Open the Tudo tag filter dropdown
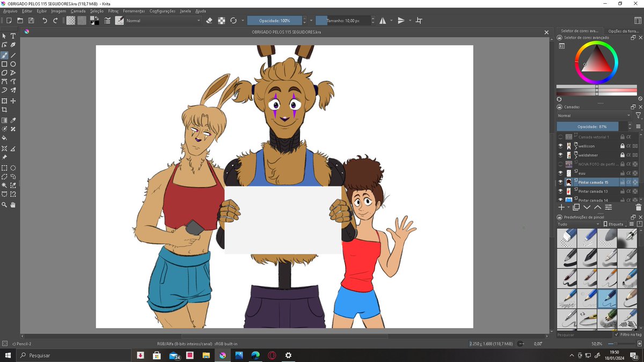 pos(579,224)
